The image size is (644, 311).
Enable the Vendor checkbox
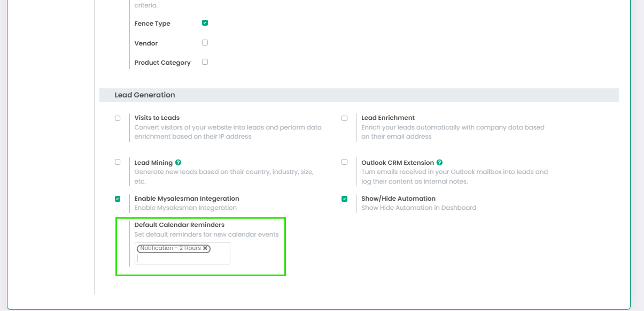205,43
